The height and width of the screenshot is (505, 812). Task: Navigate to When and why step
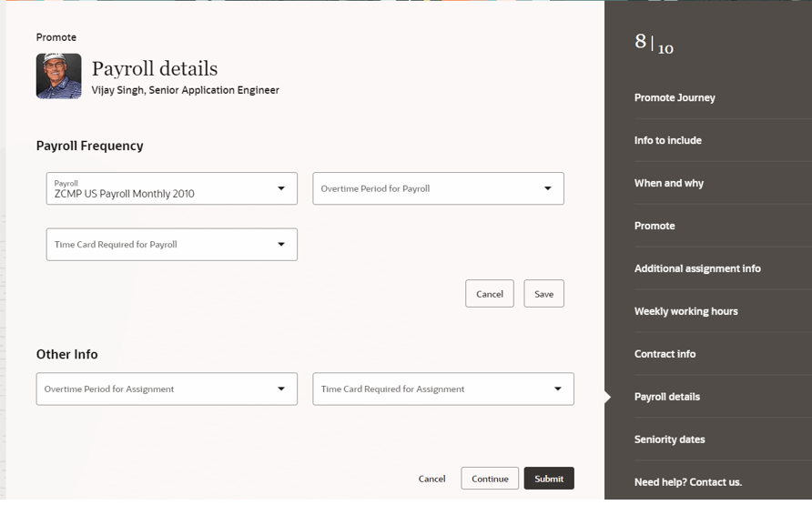pos(669,183)
